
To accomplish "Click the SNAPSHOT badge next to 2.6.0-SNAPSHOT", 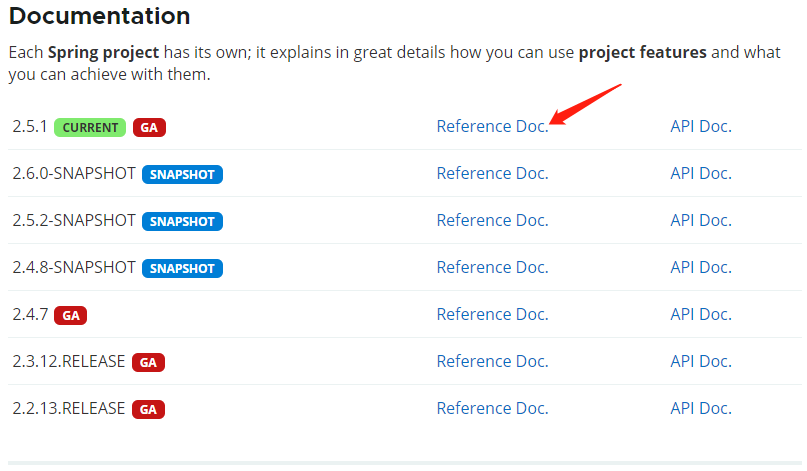I will tap(182, 175).
